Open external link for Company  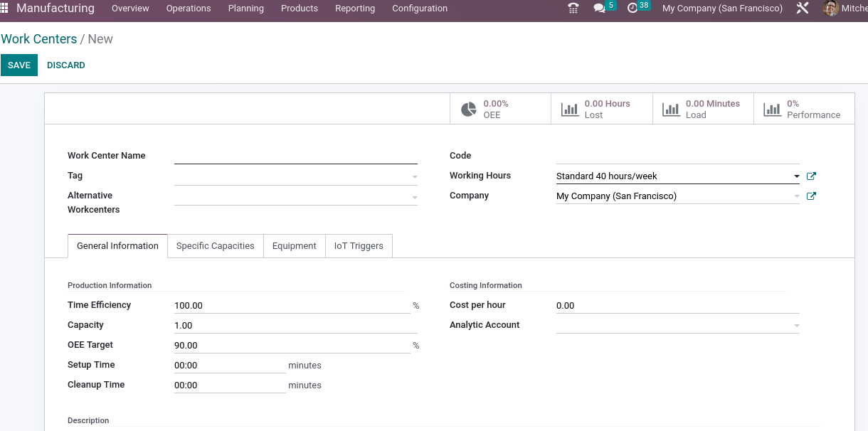click(x=811, y=196)
